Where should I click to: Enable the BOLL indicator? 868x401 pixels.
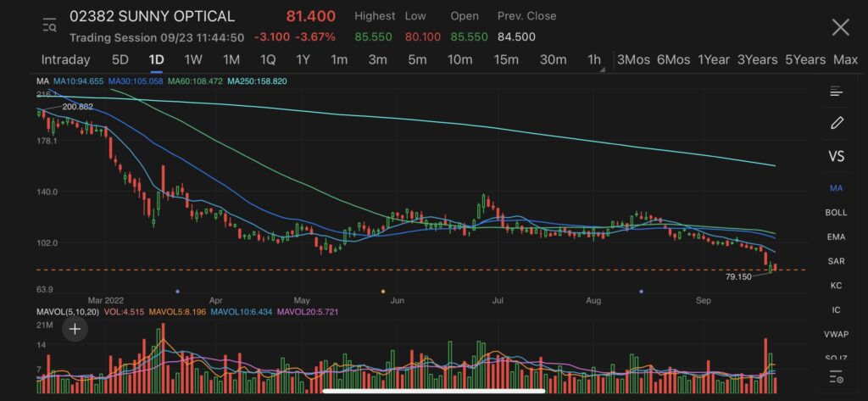click(x=836, y=213)
